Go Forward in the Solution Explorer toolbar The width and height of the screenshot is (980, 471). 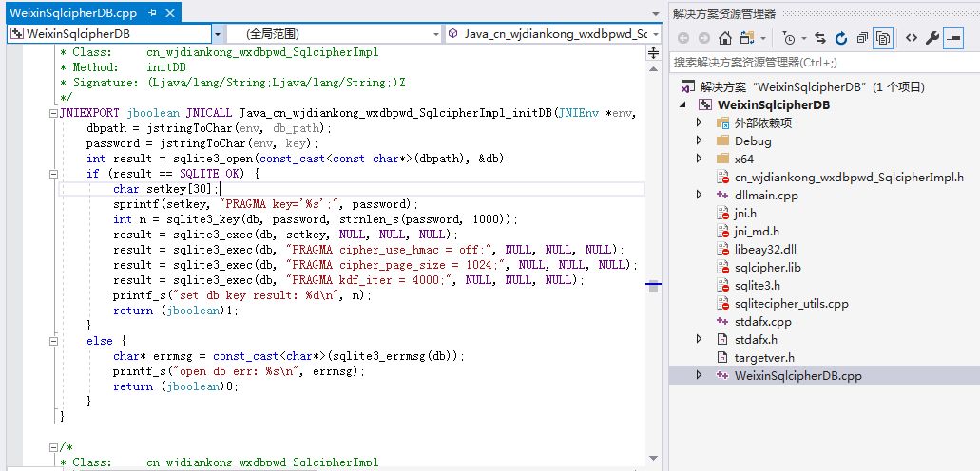point(703,38)
